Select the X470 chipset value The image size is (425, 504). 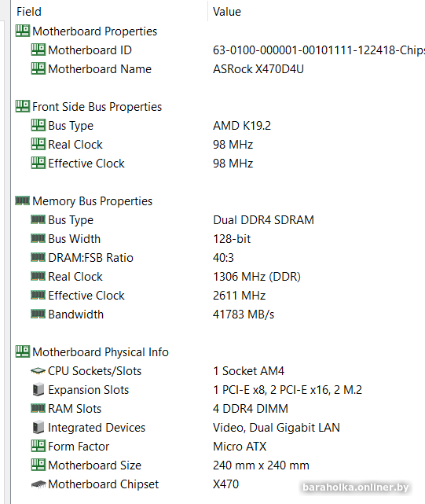coord(225,484)
